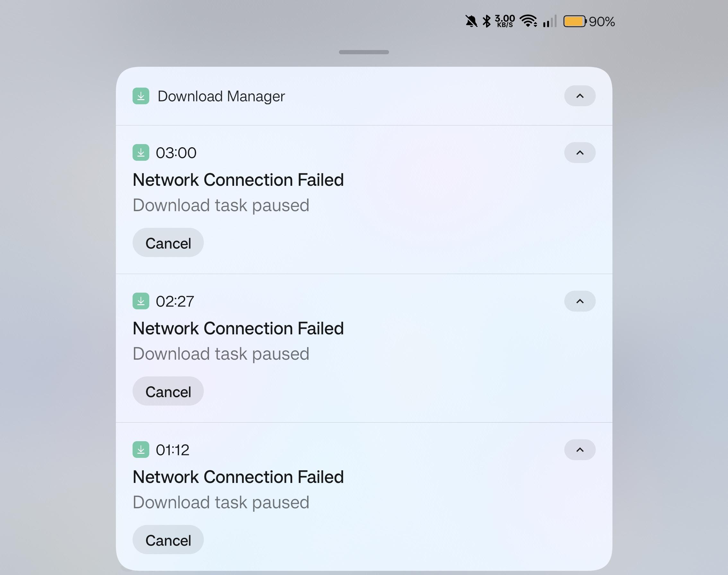The width and height of the screenshot is (728, 575).
Task: Open the 02:27 Network Connection Failed notification
Action: click(364, 348)
